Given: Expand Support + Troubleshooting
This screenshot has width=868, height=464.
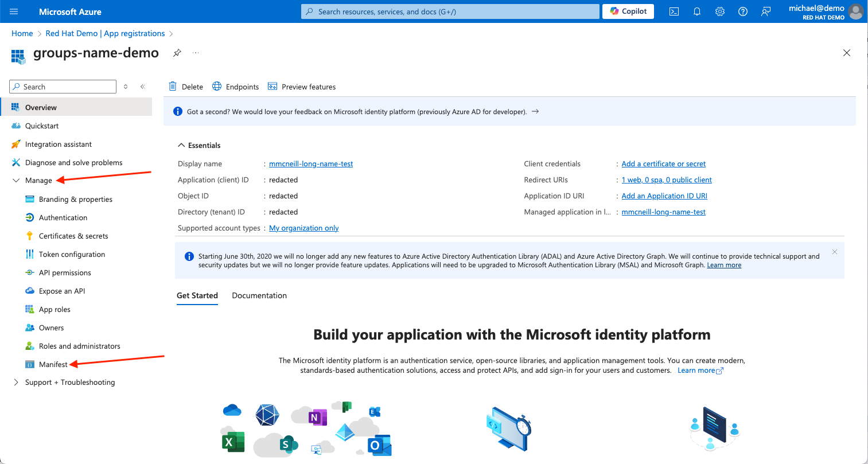Looking at the screenshot, I should pyautogui.click(x=70, y=382).
